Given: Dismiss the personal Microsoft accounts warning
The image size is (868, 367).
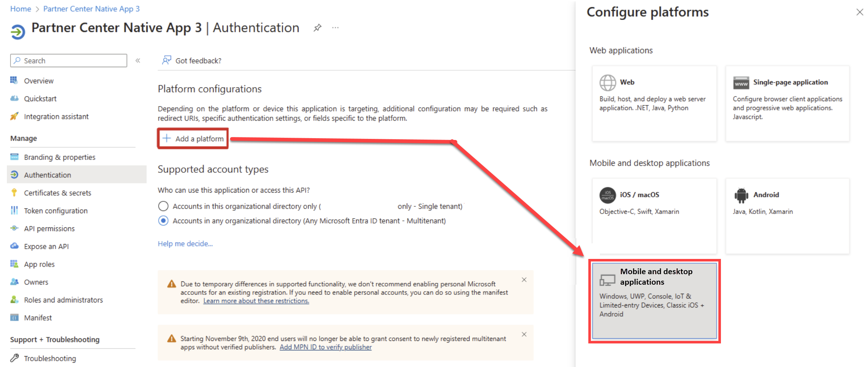Looking at the screenshot, I should (x=524, y=280).
